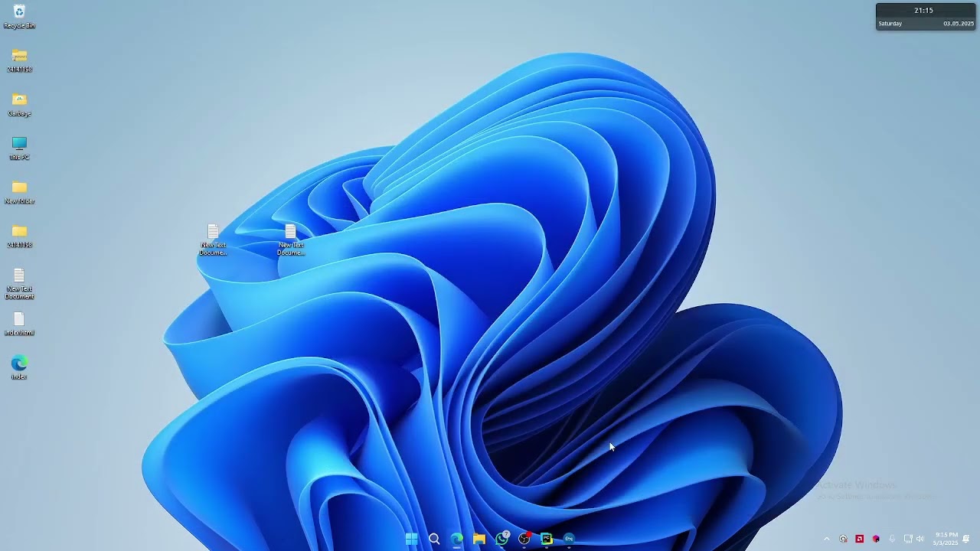
Task: Click the 21:15 Saturday clock widget
Action: 926,17
